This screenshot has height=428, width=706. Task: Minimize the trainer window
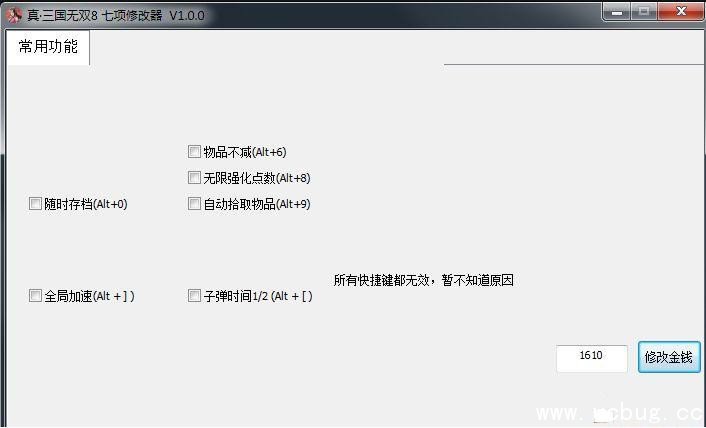click(617, 11)
